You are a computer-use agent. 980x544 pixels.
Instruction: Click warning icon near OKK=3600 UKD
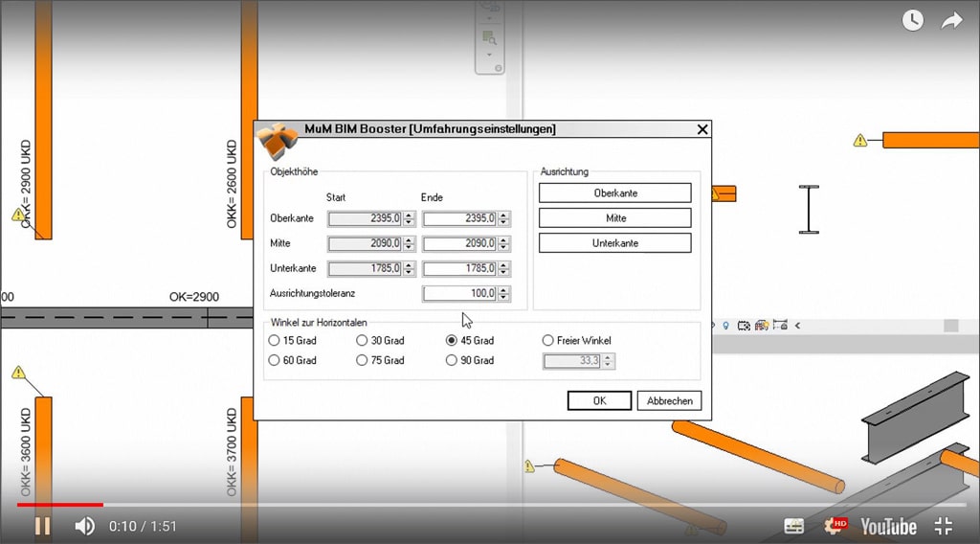[x=19, y=372]
